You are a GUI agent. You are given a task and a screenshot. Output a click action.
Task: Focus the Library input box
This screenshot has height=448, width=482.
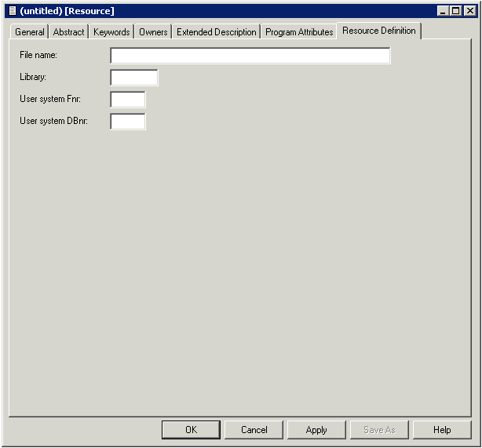click(134, 78)
